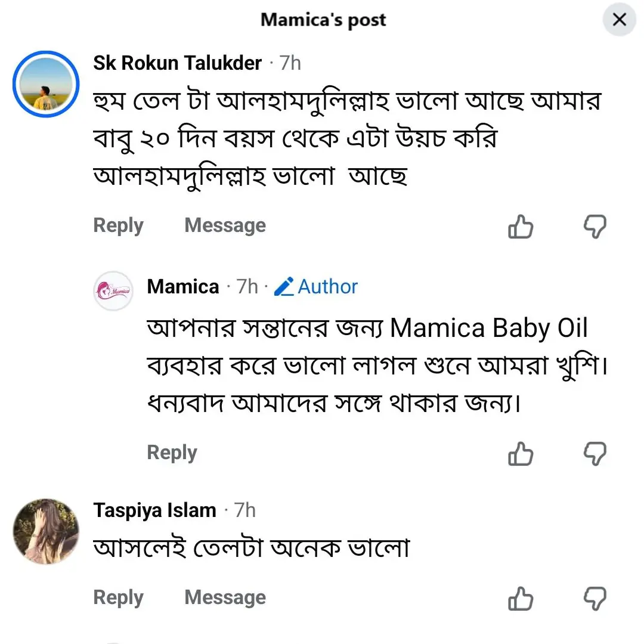
Task: Open Mamica's page logo avatar
Action: tap(113, 291)
